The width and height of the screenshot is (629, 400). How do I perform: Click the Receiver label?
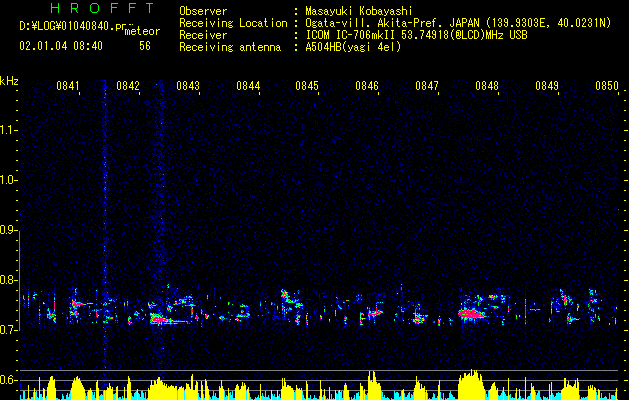(x=203, y=35)
